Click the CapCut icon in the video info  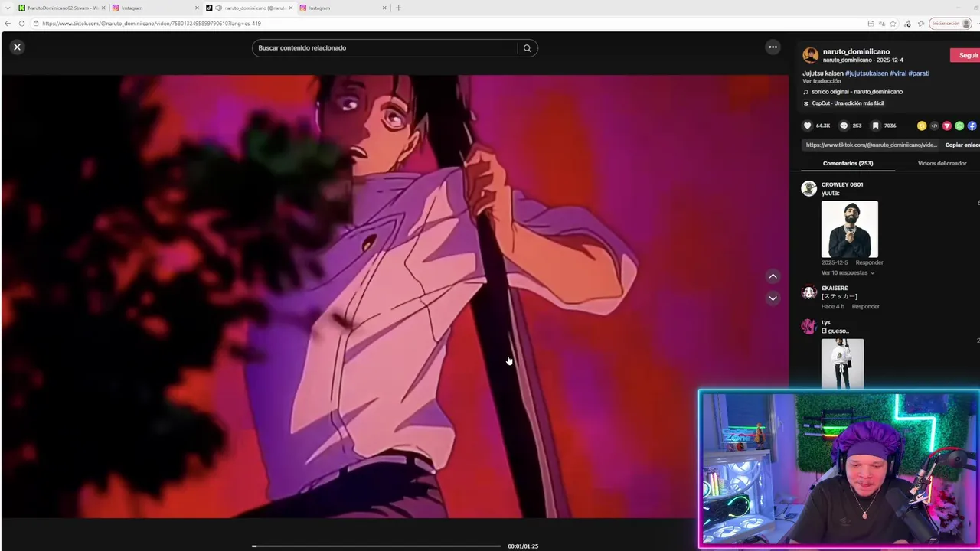805,103
